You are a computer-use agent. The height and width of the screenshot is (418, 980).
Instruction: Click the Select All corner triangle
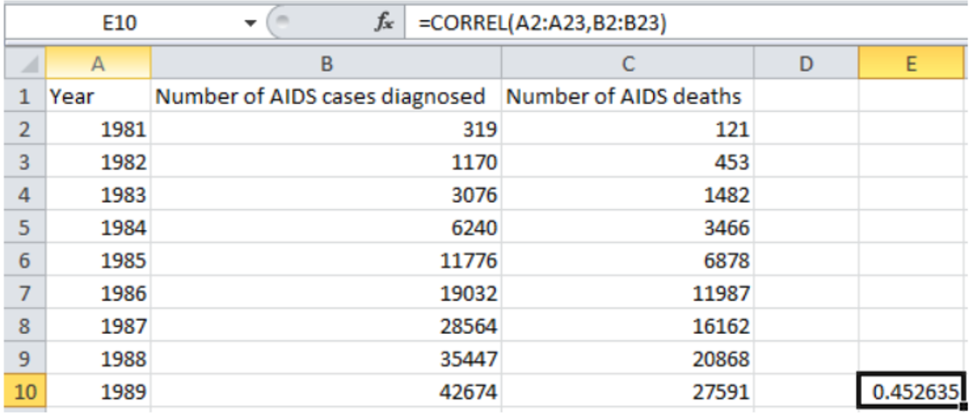click(x=24, y=63)
